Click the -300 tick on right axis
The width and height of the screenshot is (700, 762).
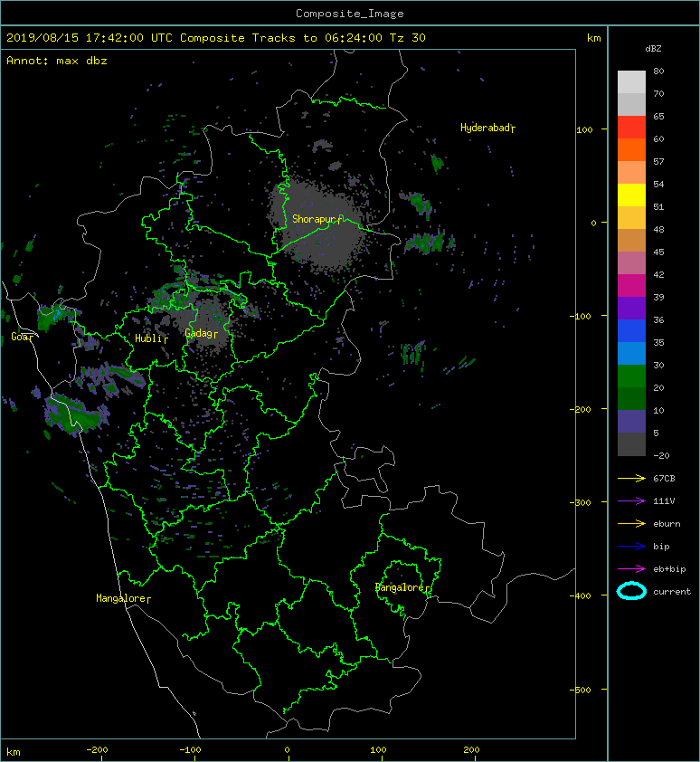580,502
